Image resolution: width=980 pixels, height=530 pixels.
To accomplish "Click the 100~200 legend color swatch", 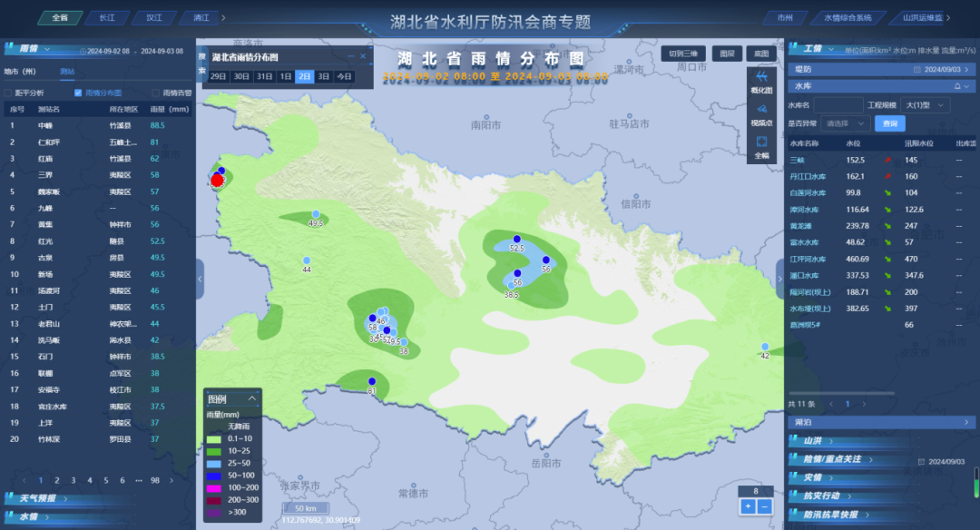I will (214, 488).
